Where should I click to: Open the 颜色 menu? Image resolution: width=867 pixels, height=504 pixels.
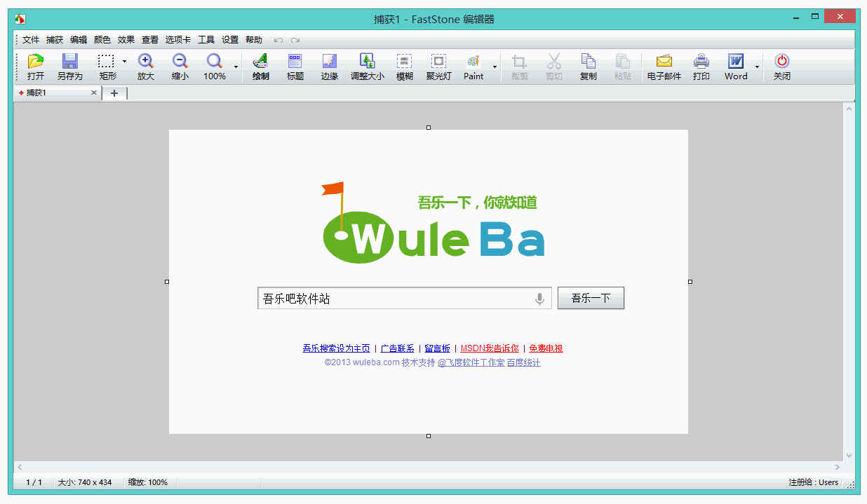click(x=102, y=40)
